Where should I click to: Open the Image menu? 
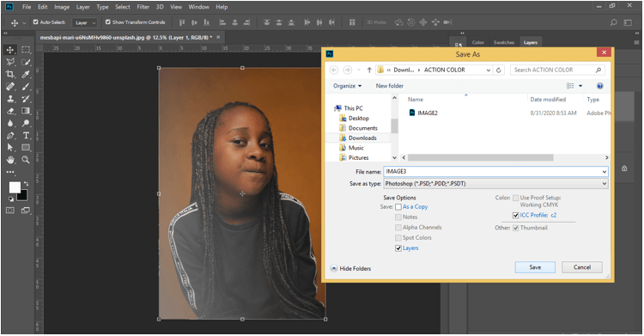pos(62,7)
